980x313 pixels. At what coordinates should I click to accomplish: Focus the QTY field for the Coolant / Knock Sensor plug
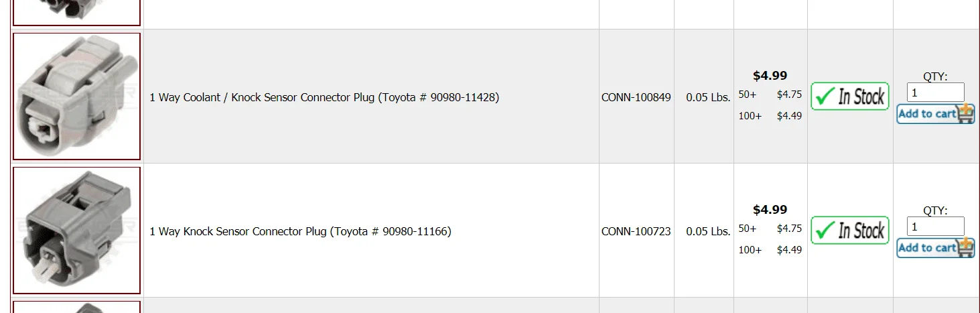[935, 92]
